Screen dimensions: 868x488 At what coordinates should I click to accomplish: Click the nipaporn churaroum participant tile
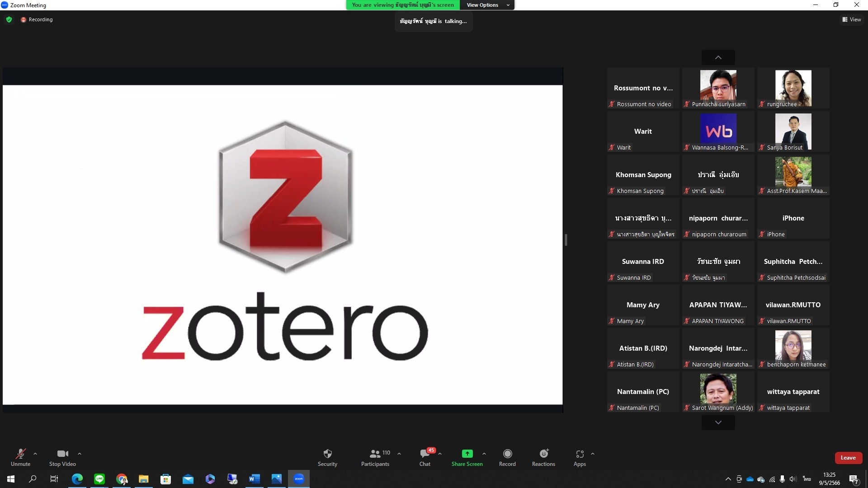coord(718,218)
